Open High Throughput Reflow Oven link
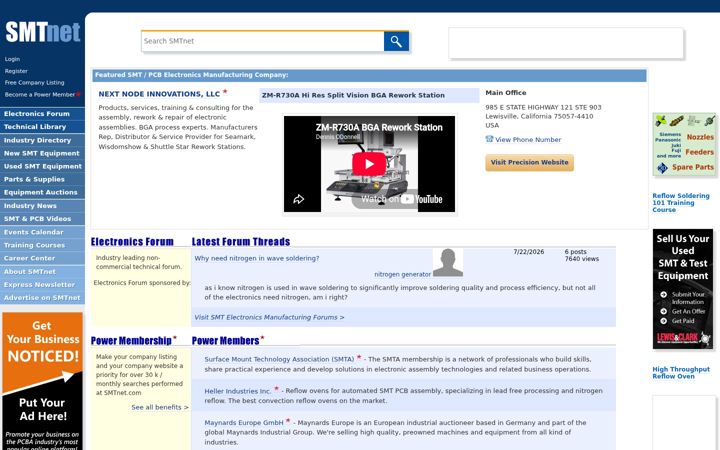Screen dimensions: 720x450 681,372
